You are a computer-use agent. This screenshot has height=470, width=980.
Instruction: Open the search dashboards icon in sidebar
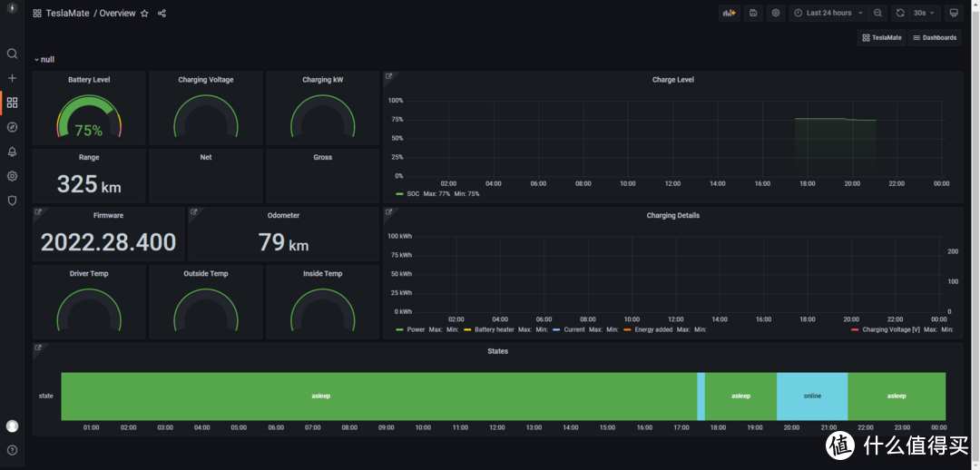pos(12,54)
